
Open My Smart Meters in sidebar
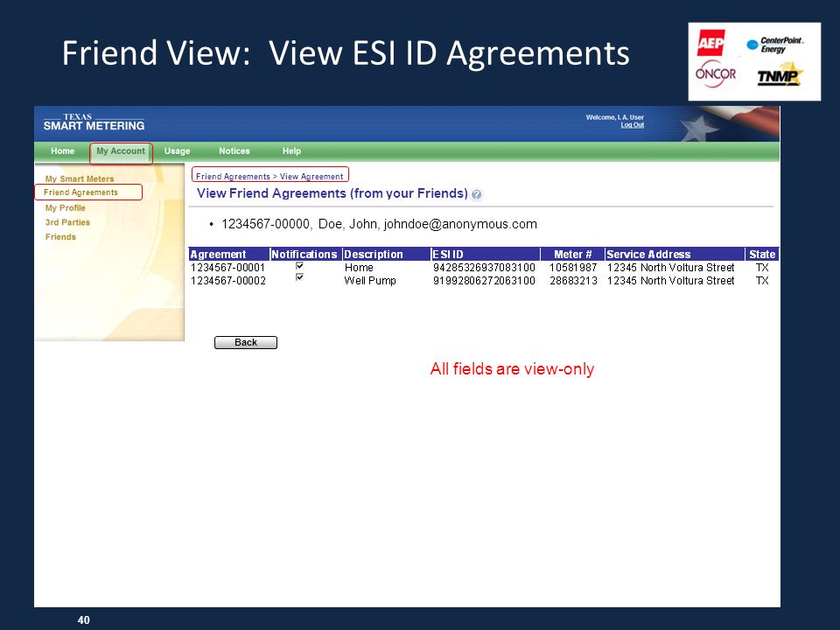pos(80,178)
